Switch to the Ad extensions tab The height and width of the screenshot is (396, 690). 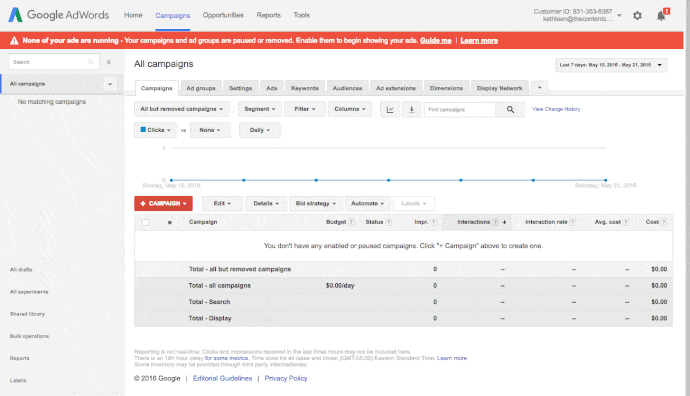[x=396, y=88]
